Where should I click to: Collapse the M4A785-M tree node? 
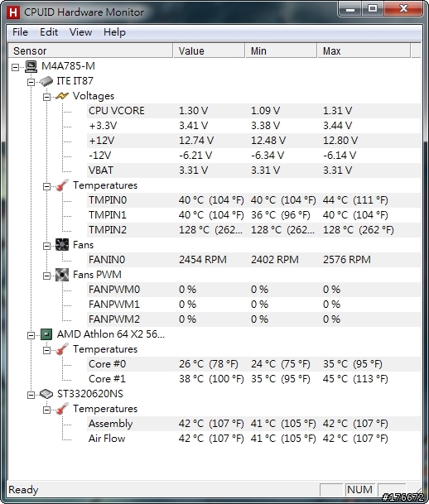(x=15, y=67)
